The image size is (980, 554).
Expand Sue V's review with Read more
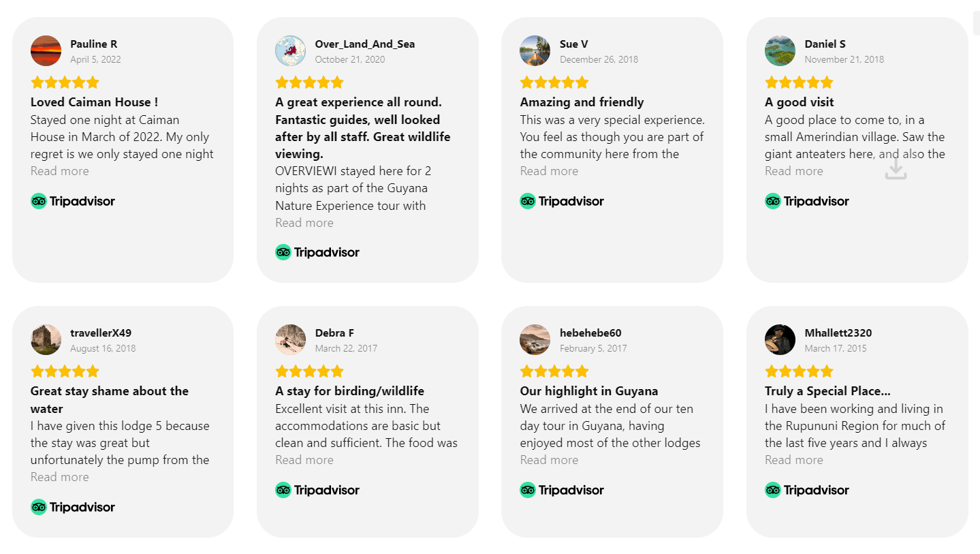[x=549, y=170]
